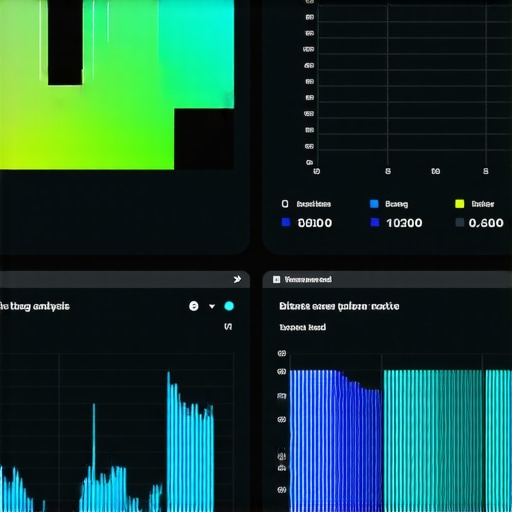
Task: Open the small down-arrow dropdown beside the cyan dot
Action: click(212, 306)
